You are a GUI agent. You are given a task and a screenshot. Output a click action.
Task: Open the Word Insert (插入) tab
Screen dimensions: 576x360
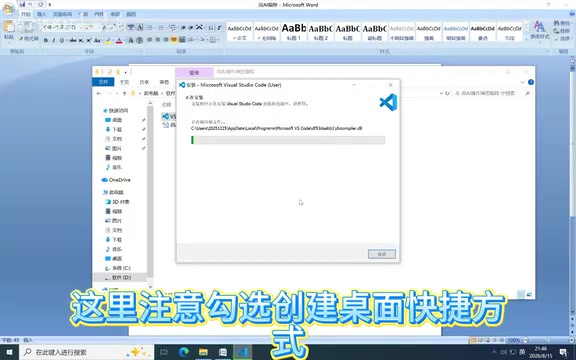click(42, 14)
